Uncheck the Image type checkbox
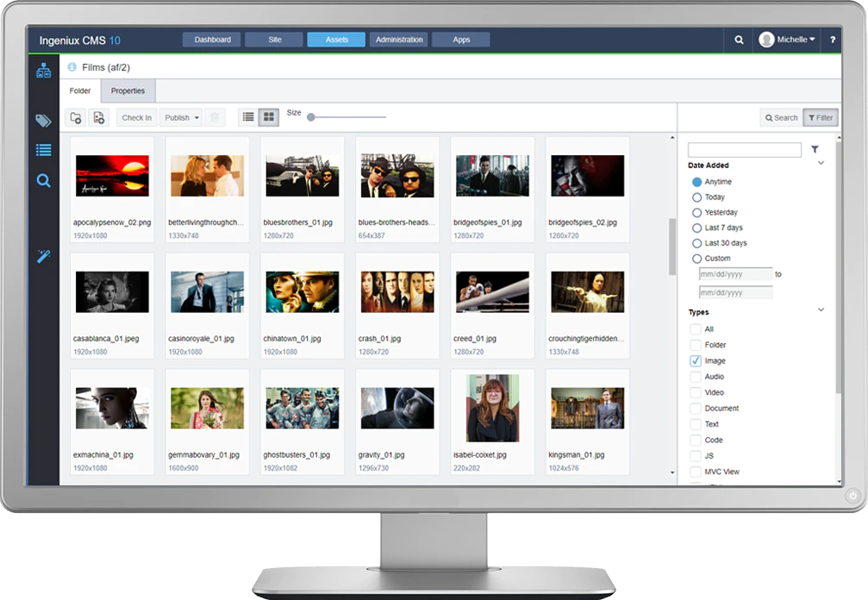 [x=696, y=361]
